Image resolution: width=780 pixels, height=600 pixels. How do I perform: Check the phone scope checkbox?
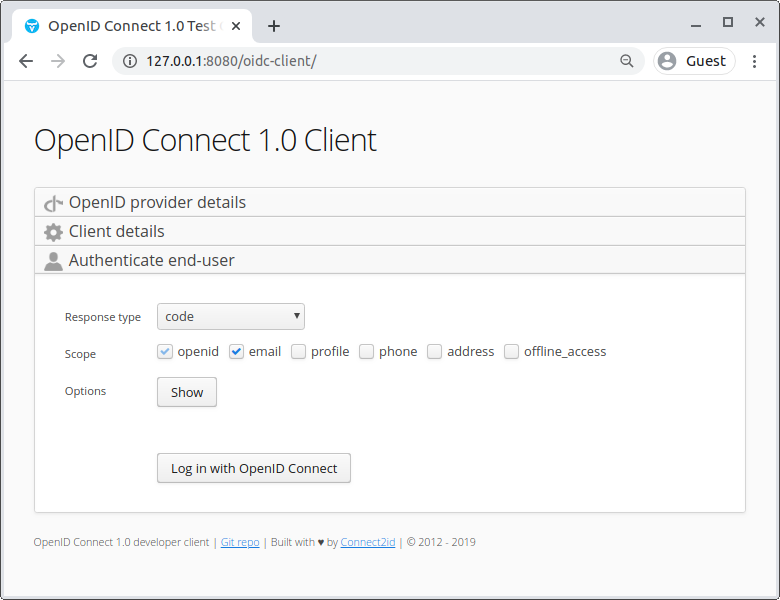click(367, 352)
